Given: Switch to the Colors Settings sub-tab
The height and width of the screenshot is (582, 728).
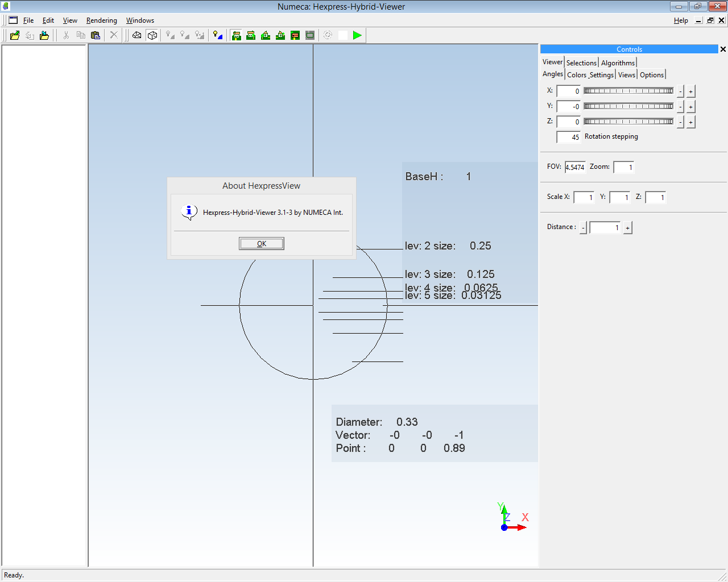Looking at the screenshot, I should 590,75.
